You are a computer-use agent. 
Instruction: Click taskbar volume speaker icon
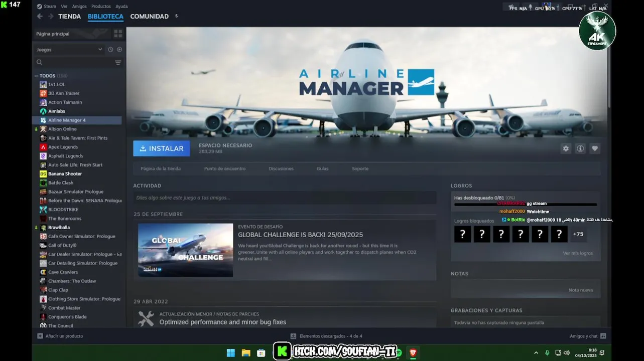click(x=567, y=353)
